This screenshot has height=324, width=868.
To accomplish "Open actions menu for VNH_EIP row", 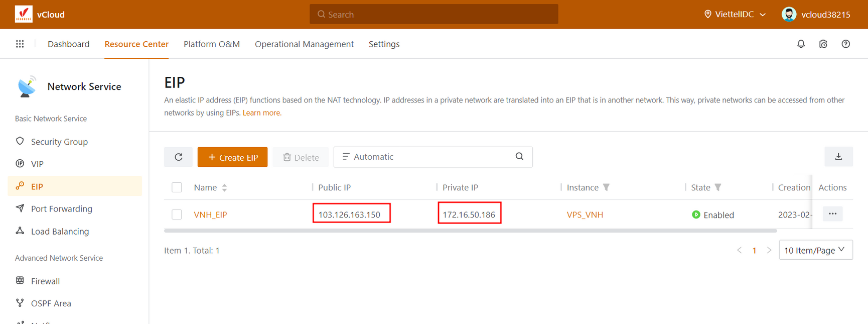I will pos(832,214).
